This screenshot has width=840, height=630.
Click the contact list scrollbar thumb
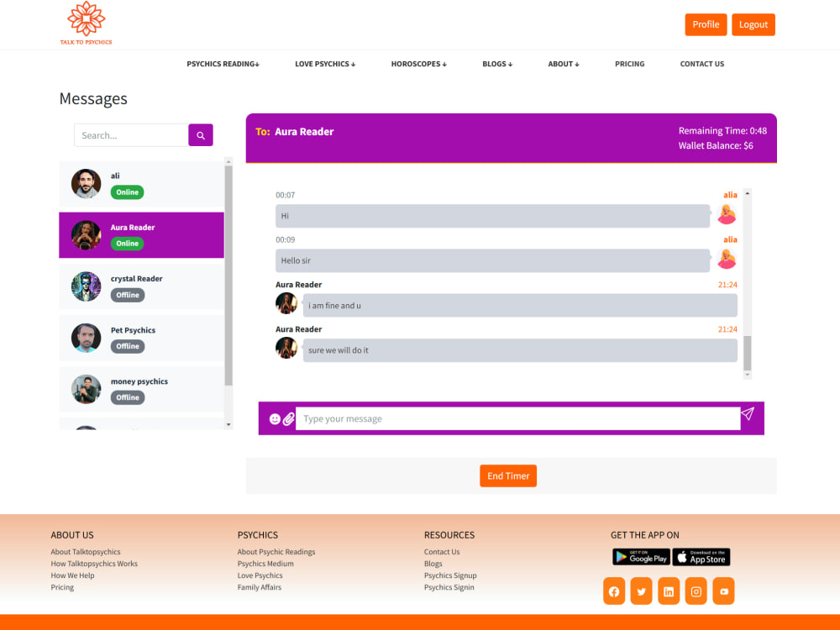tap(228, 276)
